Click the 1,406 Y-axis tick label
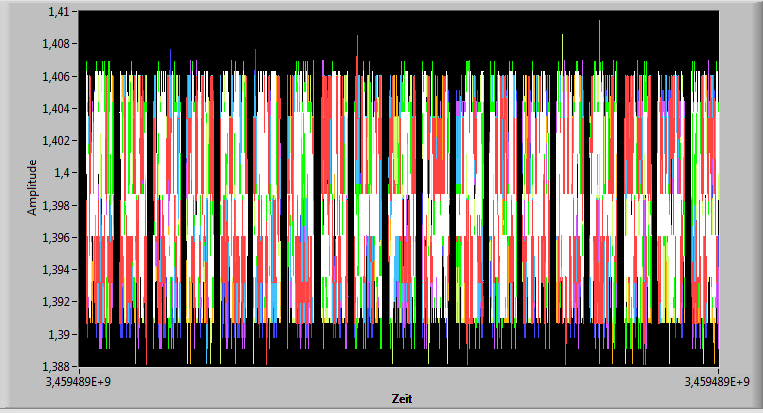 click(x=56, y=76)
